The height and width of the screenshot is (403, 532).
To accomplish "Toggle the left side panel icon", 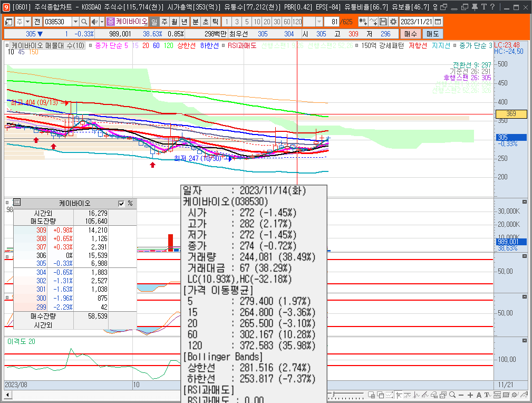I will coord(8,22).
